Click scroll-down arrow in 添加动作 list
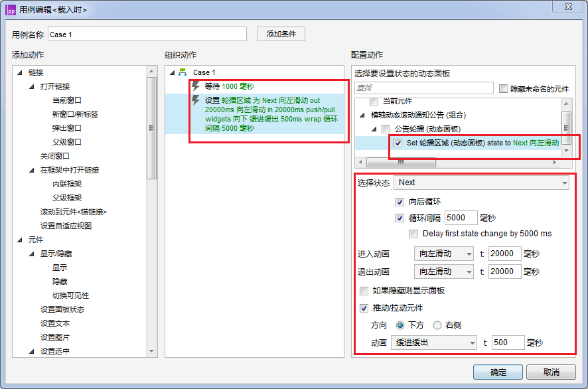Viewport: 588px width, 389px height. [151, 351]
